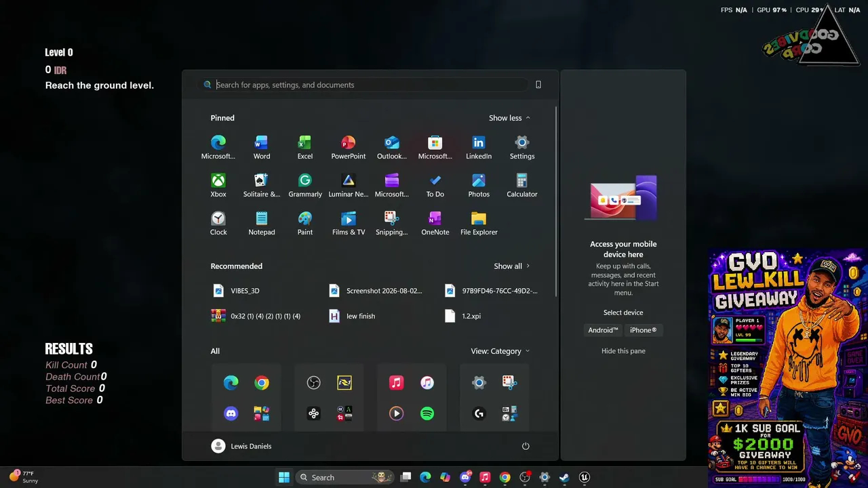
Task: Launch the pinned Photos app
Action: (x=478, y=186)
